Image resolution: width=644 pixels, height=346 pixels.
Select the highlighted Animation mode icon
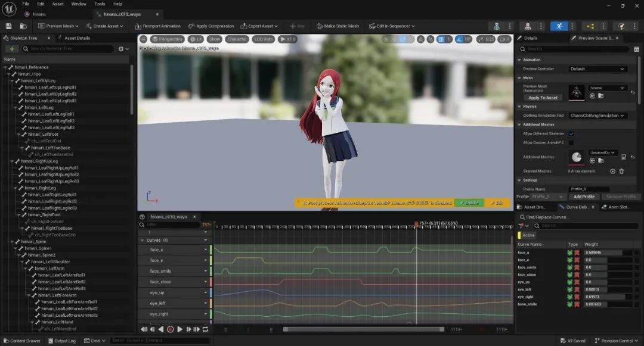(x=559, y=26)
